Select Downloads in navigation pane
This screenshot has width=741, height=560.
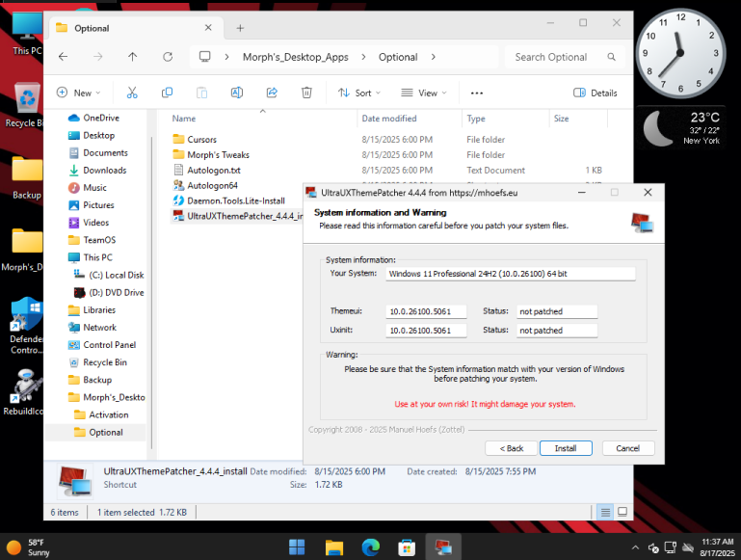104,171
